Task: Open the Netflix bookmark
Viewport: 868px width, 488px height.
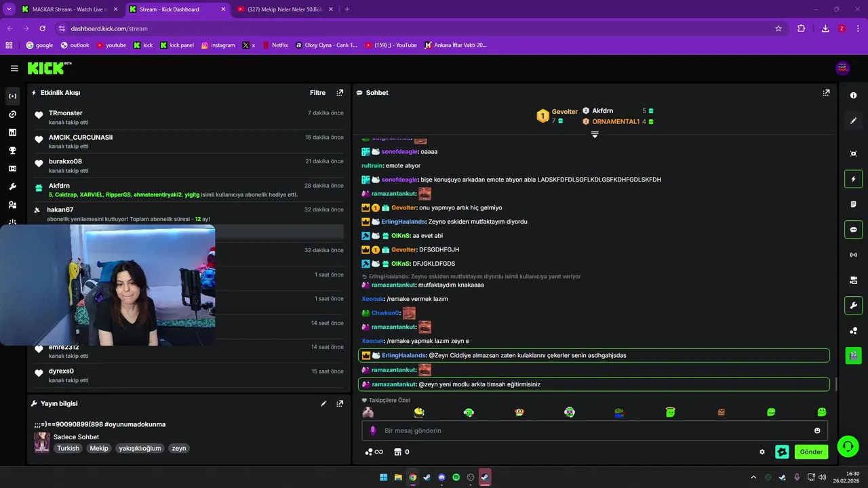Action: tap(275, 45)
